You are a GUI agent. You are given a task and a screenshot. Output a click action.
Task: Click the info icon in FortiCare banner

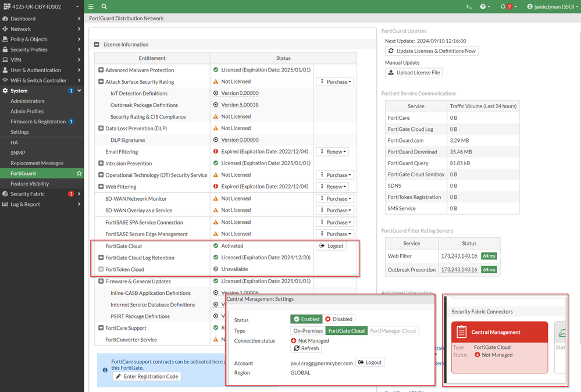click(105, 370)
